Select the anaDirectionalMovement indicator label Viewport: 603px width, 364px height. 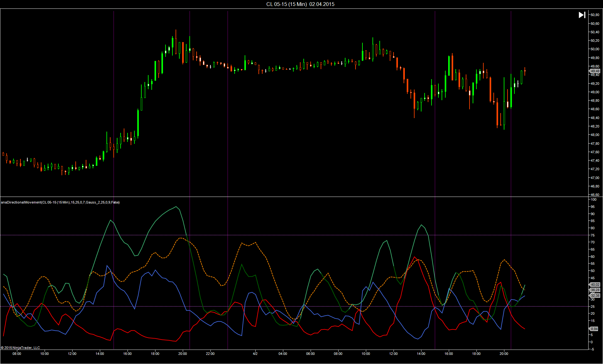click(60, 202)
